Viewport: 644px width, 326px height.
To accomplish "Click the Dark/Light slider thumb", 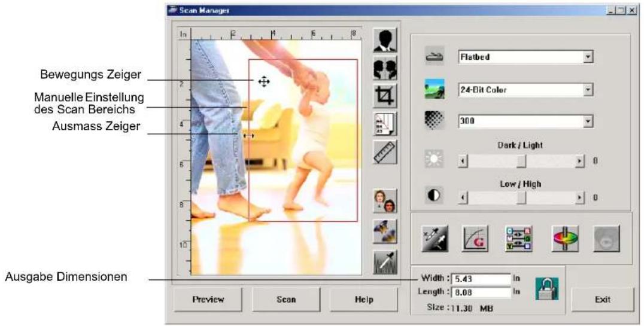I will click(521, 161).
